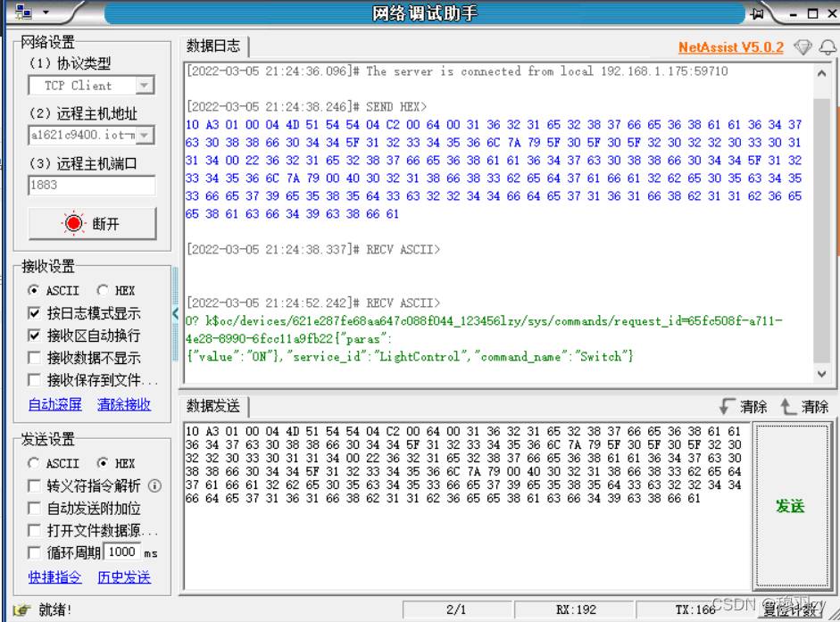Open the application system menu icon

click(23, 12)
